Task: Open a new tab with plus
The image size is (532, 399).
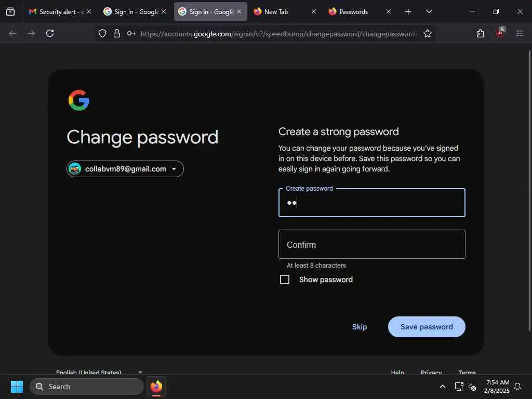Action: click(x=408, y=12)
